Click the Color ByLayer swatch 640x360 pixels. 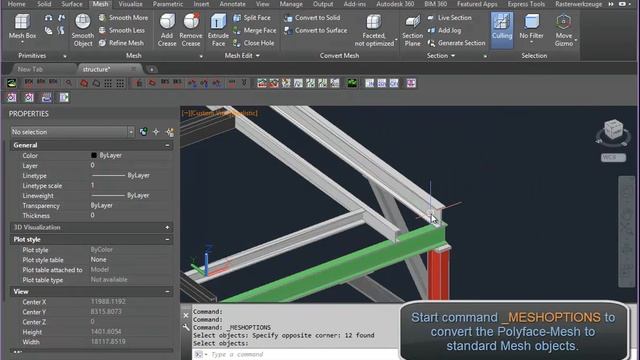(x=94, y=156)
